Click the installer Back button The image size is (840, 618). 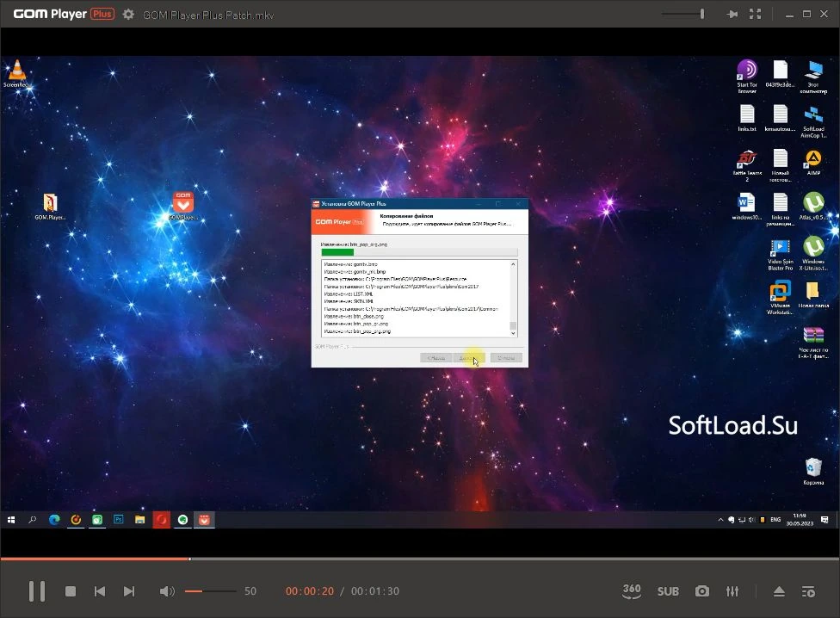tap(435, 358)
